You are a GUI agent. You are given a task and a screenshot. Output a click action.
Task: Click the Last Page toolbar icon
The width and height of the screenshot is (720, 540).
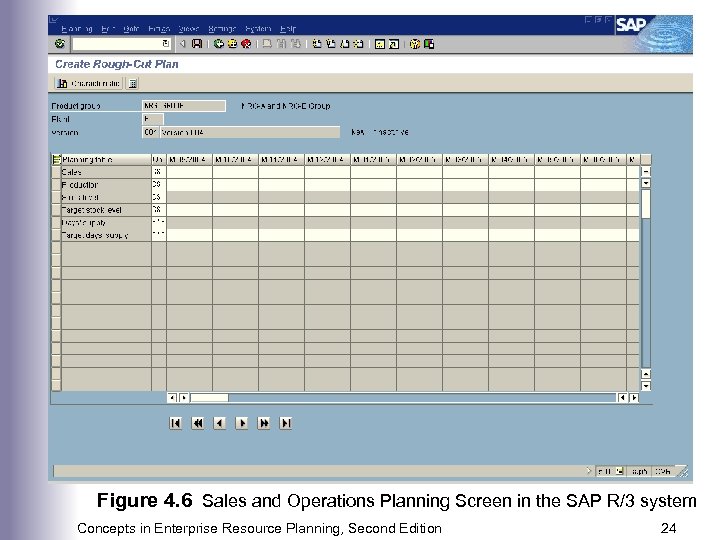pos(359,44)
